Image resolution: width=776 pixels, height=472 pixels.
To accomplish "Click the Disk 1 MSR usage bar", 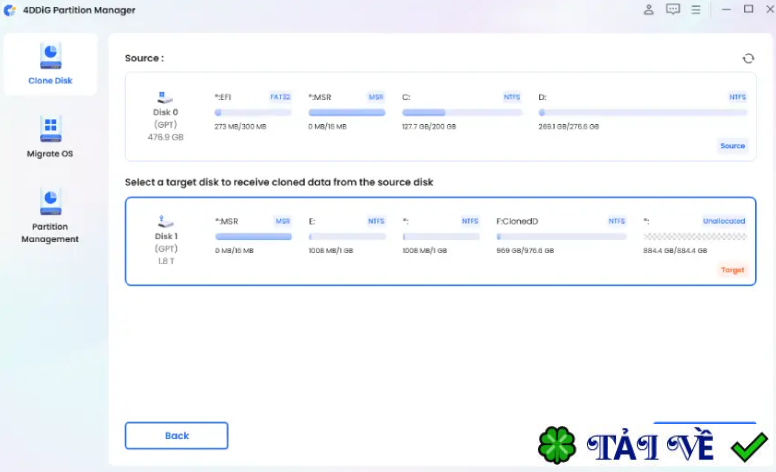I will pos(253,237).
